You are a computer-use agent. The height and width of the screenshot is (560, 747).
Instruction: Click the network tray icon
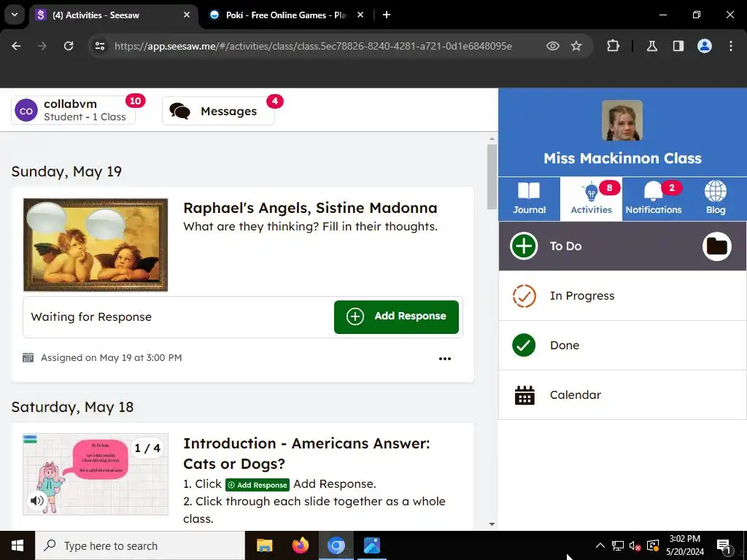(618, 545)
